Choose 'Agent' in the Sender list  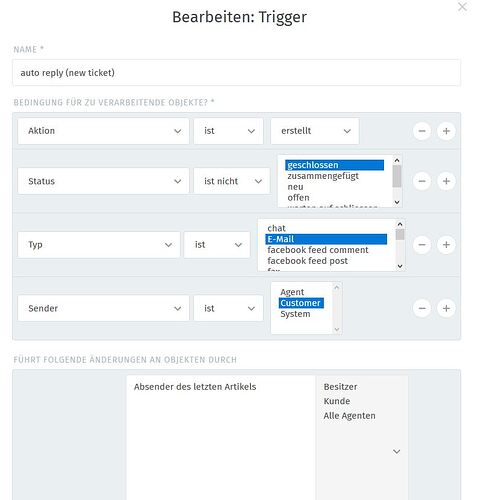pos(292,292)
